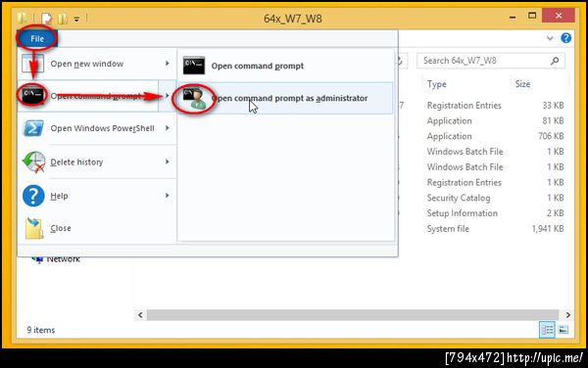588x368 pixels.
Task: Open the Customize Quick Access Toolbar dropdown
Action: pyautogui.click(x=76, y=19)
